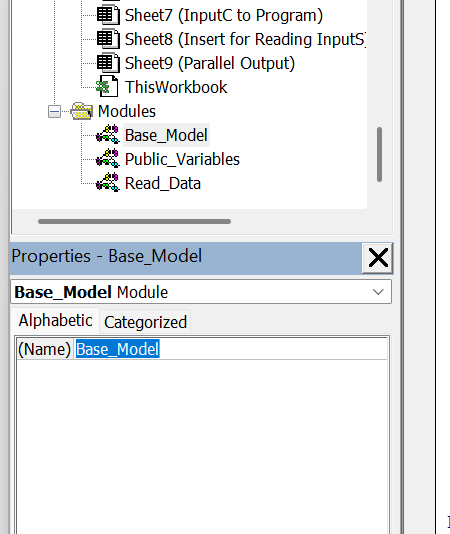Screen dimensions: 450x534
Task: Close the Properties panel
Action: 378,258
